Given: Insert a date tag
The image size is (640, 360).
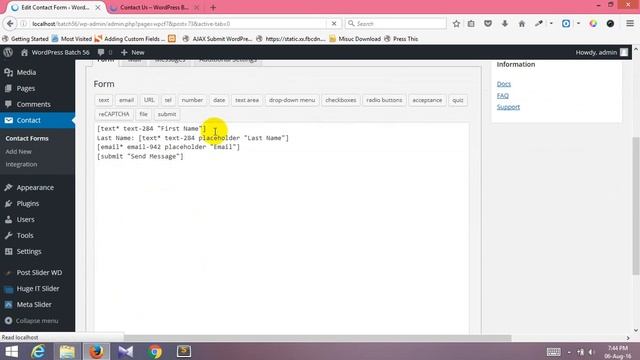Looking at the screenshot, I should (219, 100).
